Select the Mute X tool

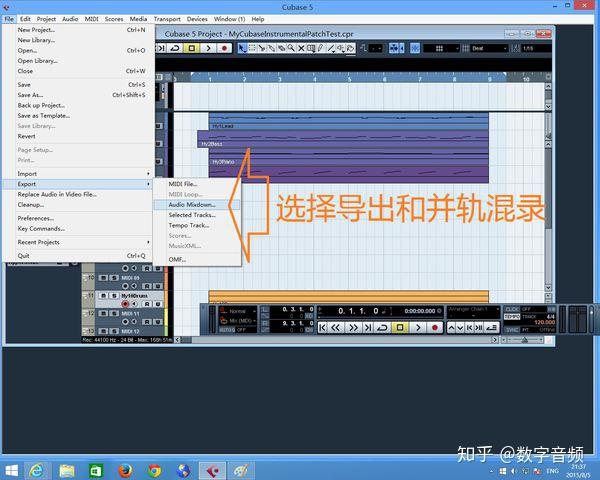301,48
